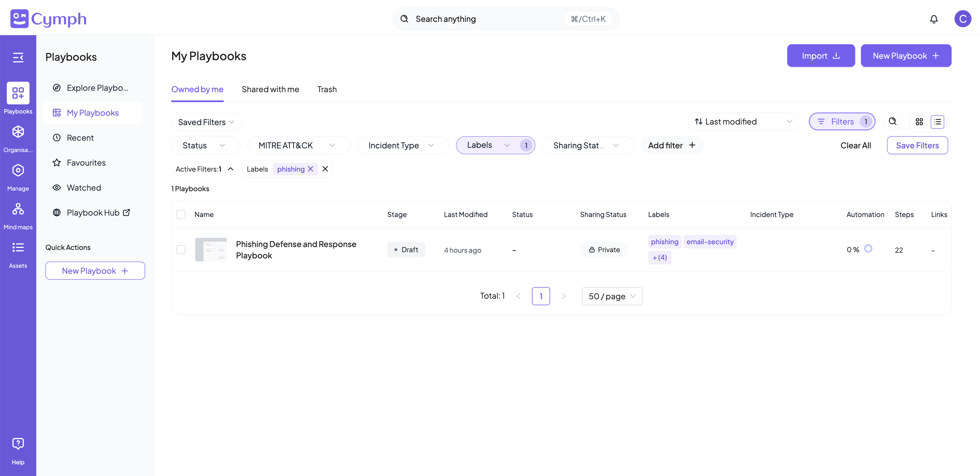Viewport: 980px width, 476px height.
Task: Open the Trash tab
Action: (327, 89)
